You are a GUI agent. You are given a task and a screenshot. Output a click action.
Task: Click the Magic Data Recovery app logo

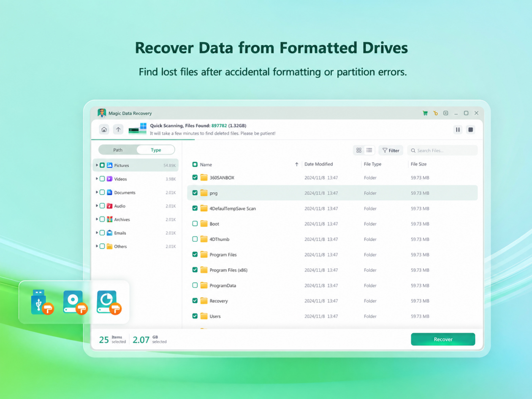[x=102, y=113]
